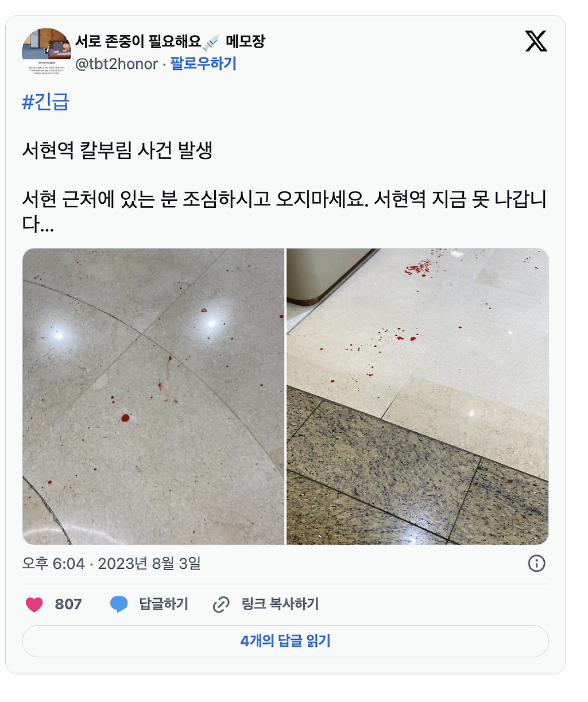Like the tweet with the heart icon
Viewport: 588px width, 702px height.
[34, 604]
